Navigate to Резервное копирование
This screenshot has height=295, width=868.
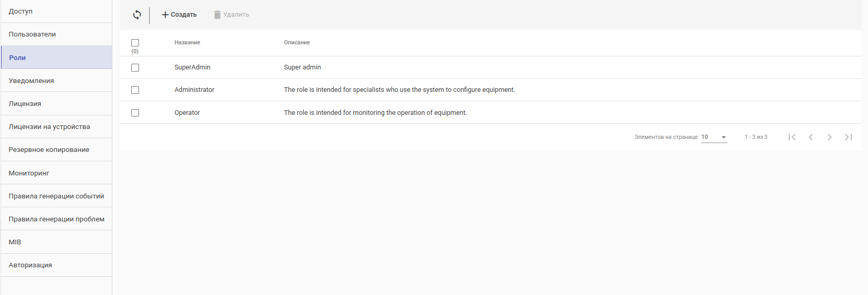point(49,150)
